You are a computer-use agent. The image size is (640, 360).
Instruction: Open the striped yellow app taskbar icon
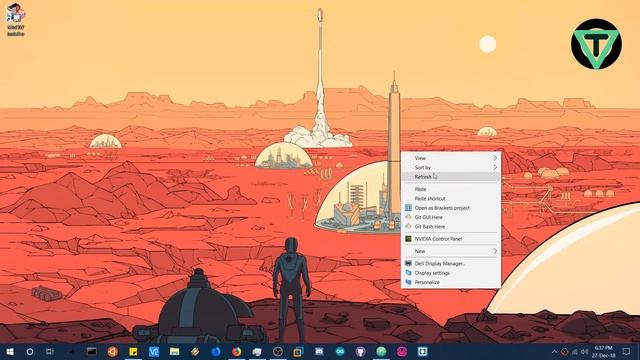pyautogui.click(x=195, y=351)
